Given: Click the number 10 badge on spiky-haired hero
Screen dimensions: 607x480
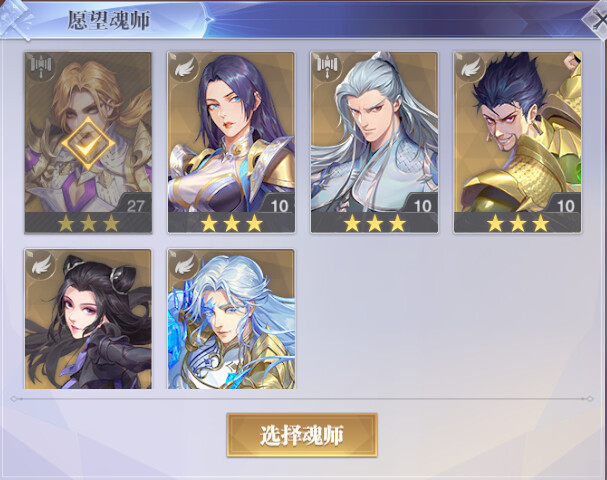Looking at the screenshot, I should coord(565,206).
